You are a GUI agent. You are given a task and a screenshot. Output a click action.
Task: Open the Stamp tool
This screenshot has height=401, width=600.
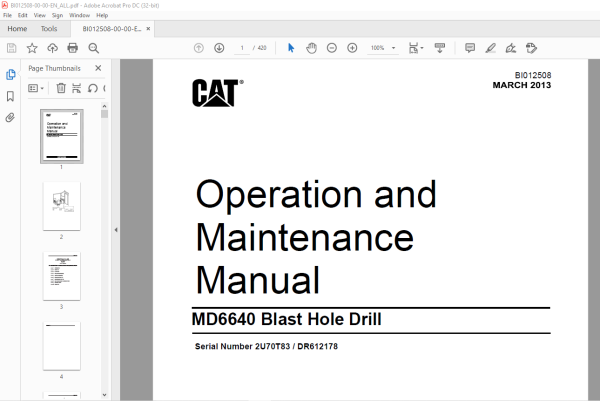click(531, 48)
